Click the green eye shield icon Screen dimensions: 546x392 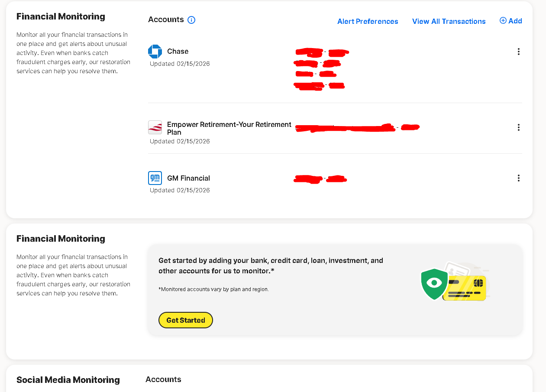[x=434, y=284]
